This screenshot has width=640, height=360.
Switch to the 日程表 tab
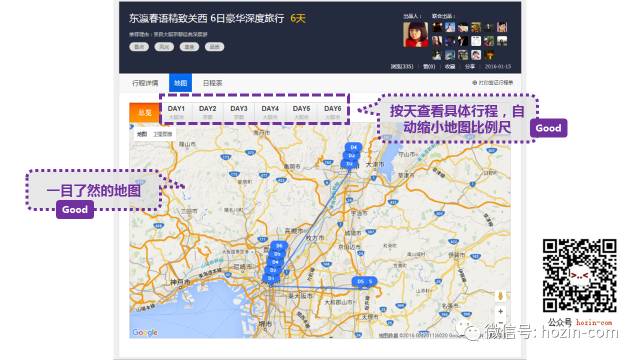coord(212,83)
